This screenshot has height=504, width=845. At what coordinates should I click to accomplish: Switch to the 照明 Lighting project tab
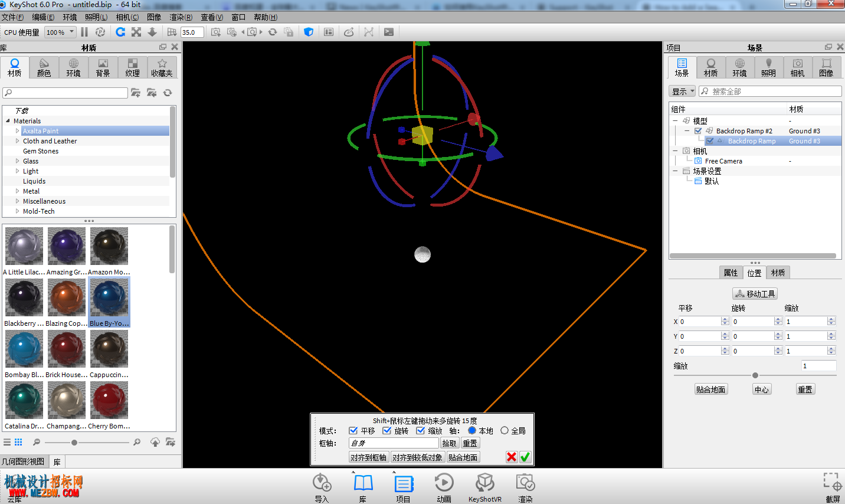(768, 67)
